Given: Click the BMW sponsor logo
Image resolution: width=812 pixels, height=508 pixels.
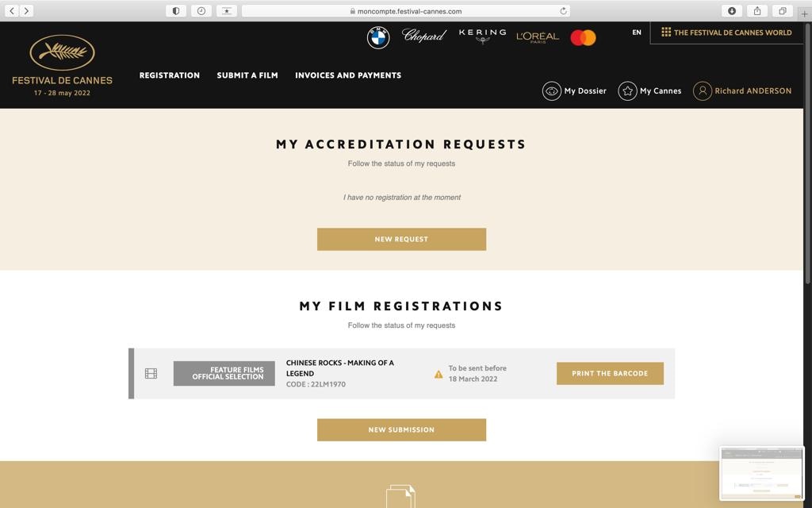Looking at the screenshot, I should click(x=378, y=37).
